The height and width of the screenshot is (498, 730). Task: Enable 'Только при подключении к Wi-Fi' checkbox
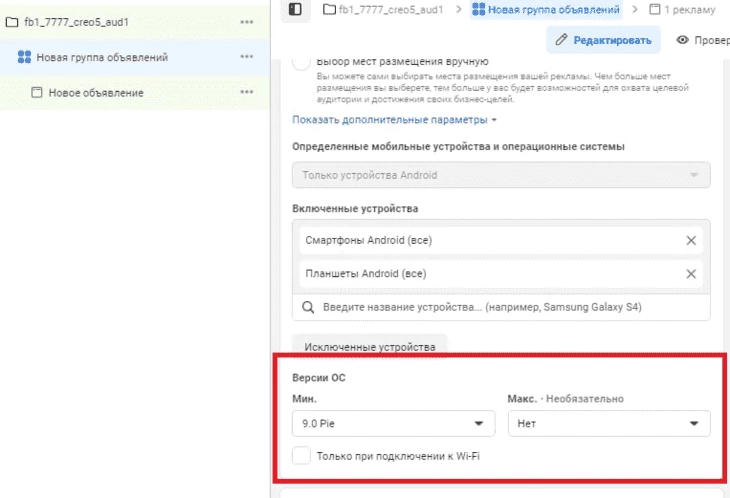(301, 456)
